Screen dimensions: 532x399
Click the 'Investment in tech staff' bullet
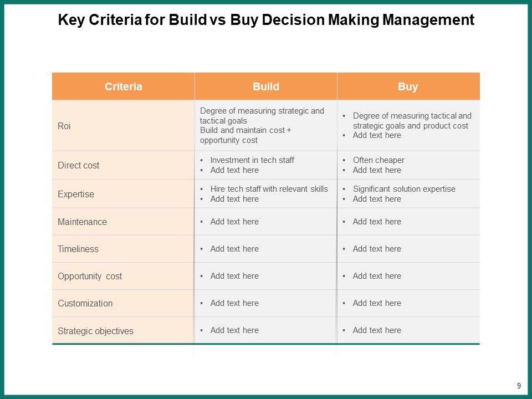pyautogui.click(x=252, y=160)
